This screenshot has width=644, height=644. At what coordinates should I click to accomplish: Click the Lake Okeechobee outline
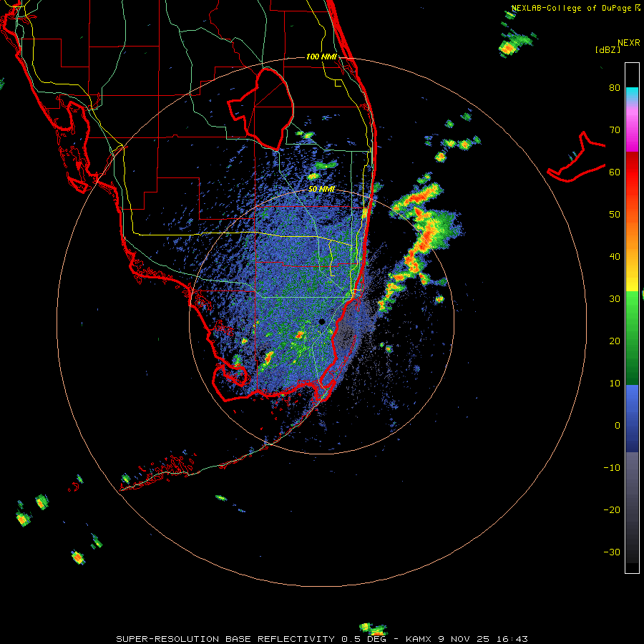click(260, 109)
